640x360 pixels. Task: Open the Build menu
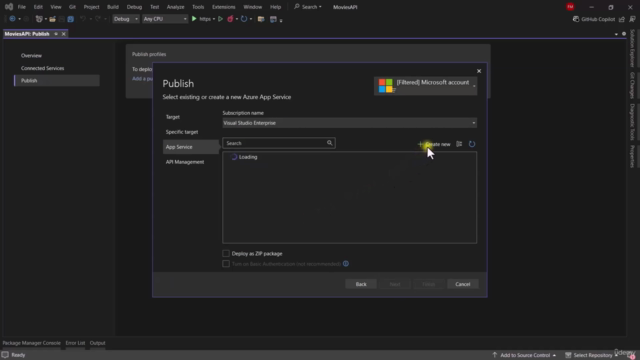click(x=113, y=7)
